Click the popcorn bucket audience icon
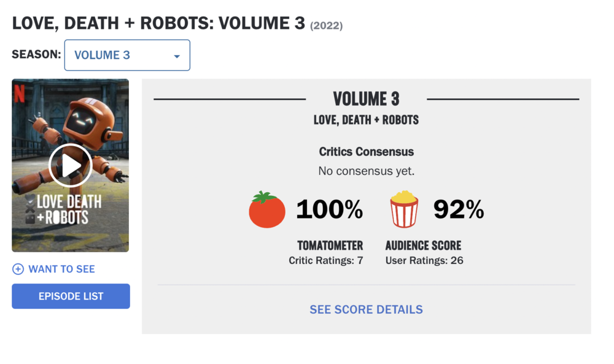The width and height of the screenshot is (614, 364). click(x=404, y=209)
